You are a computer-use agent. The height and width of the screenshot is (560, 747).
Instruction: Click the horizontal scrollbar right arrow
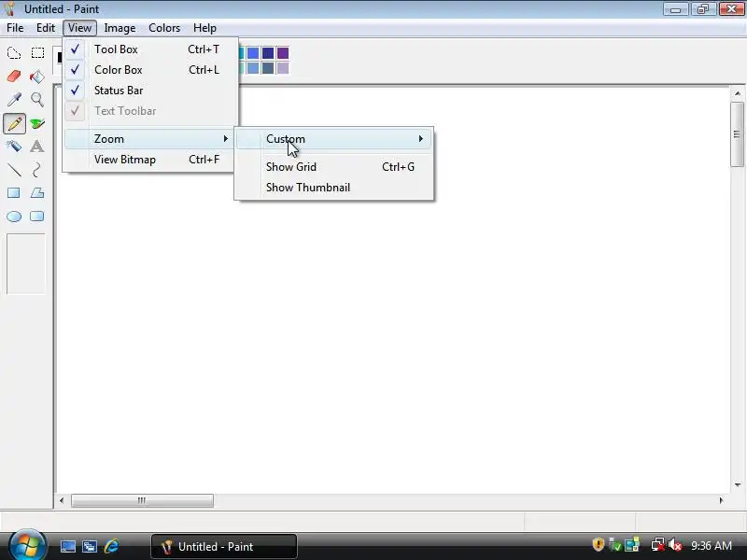[x=721, y=500]
